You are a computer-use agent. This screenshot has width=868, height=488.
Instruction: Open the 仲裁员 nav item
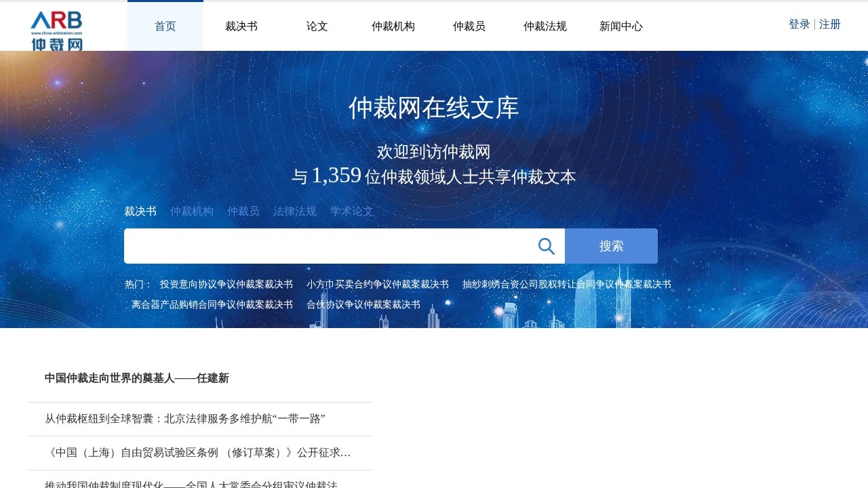click(469, 26)
